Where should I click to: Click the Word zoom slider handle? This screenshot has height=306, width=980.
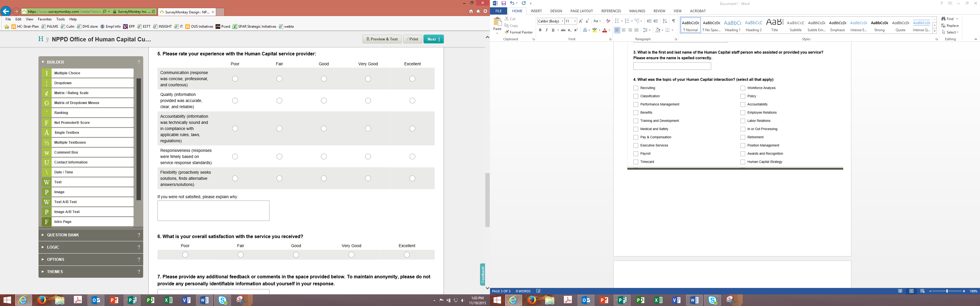coord(946,291)
